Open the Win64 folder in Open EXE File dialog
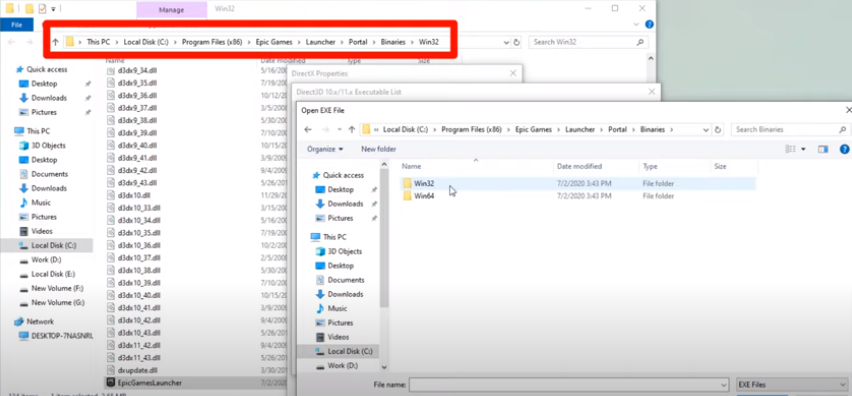Screen dimensions: 852x396 coord(424,196)
